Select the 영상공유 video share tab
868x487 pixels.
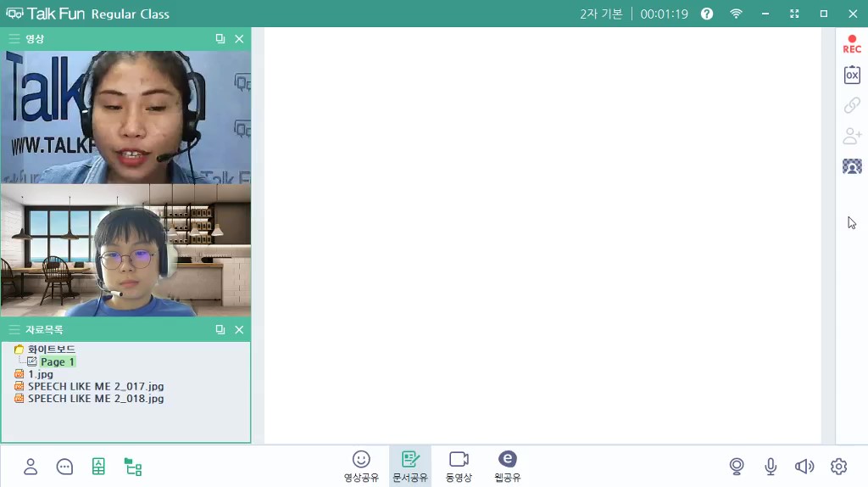pos(361,466)
